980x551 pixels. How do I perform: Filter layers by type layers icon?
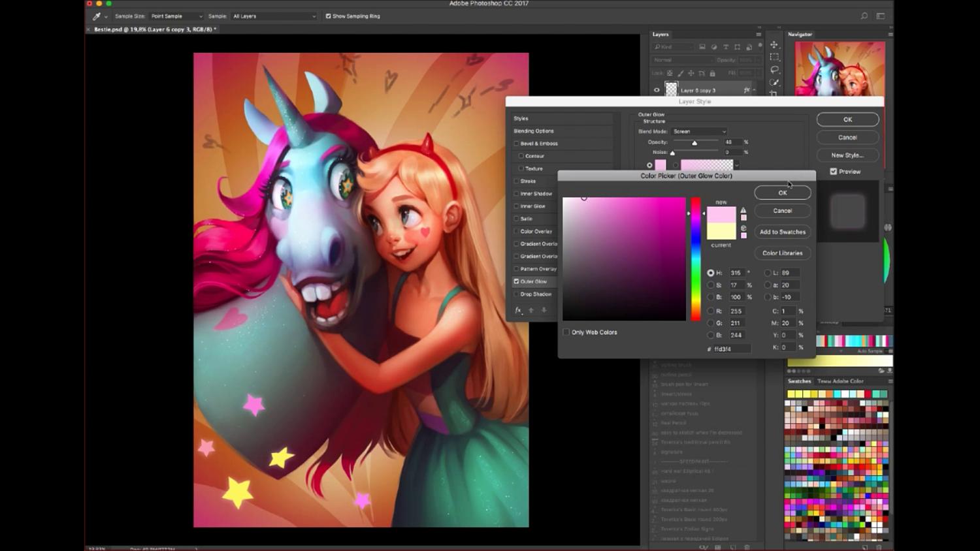click(726, 47)
